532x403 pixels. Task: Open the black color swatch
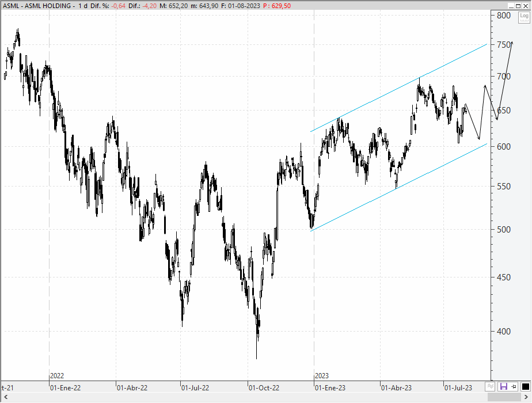525,386
